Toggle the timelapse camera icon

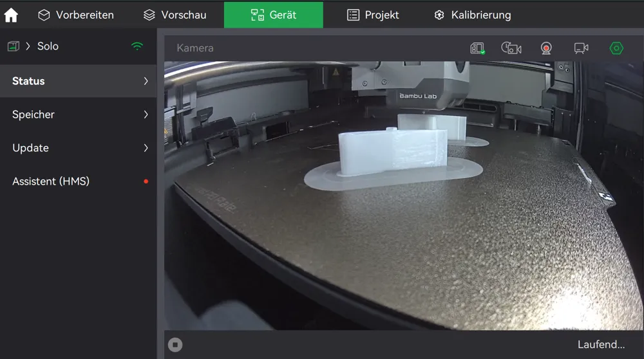tap(511, 48)
